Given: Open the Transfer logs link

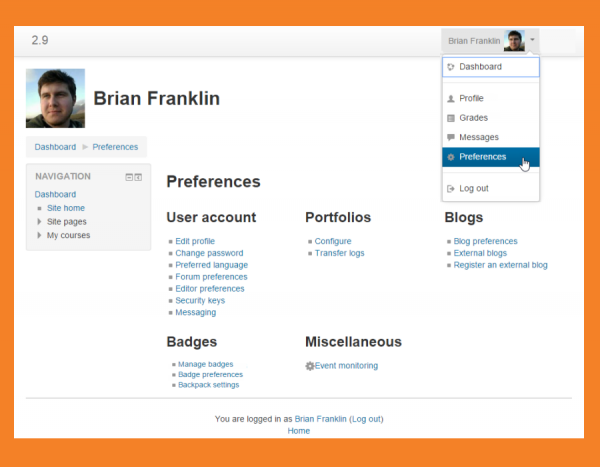Looking at the screenshot, I should [x=339, y=253].
